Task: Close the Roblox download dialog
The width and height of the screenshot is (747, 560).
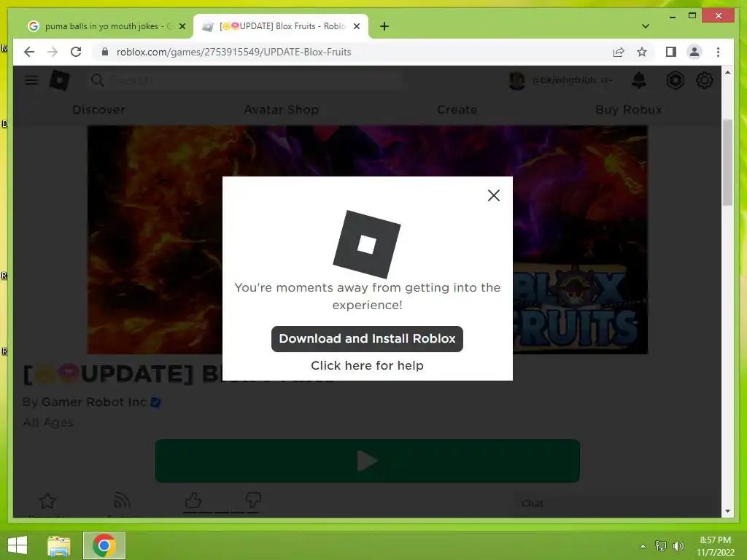Action: click(x=494, y=195)
